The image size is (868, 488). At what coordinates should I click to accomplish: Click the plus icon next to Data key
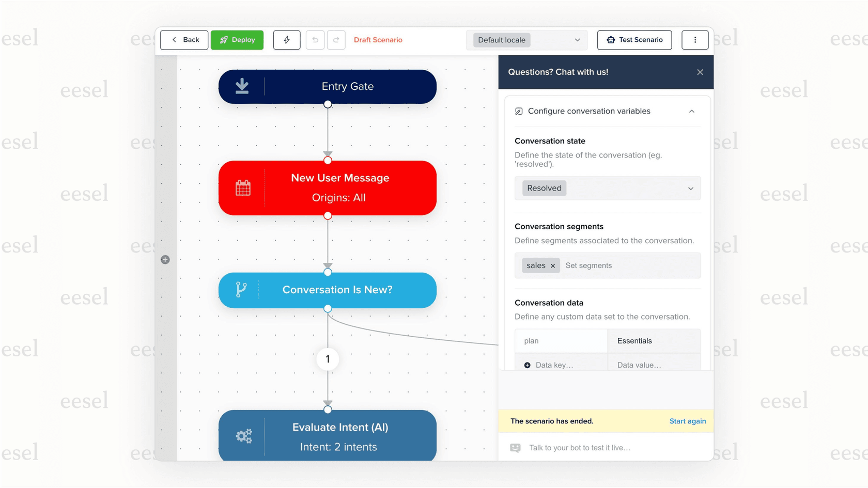pos(527,365)
